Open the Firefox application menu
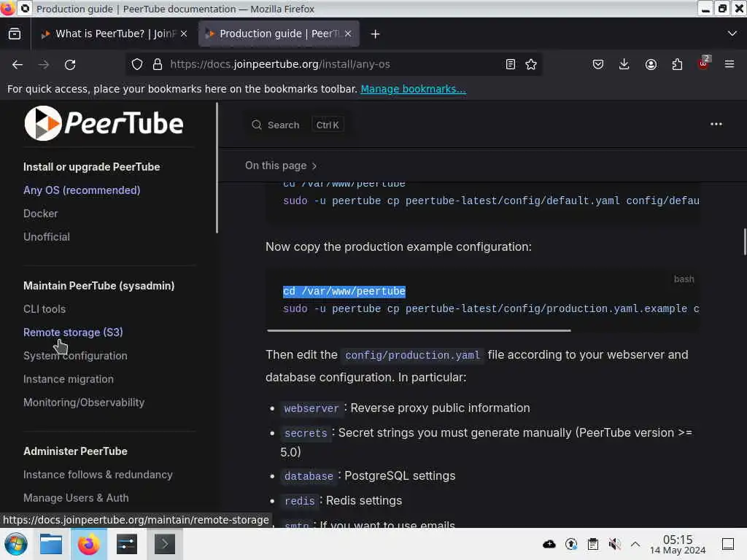The image size is (747, 560). tap(729, 64)
